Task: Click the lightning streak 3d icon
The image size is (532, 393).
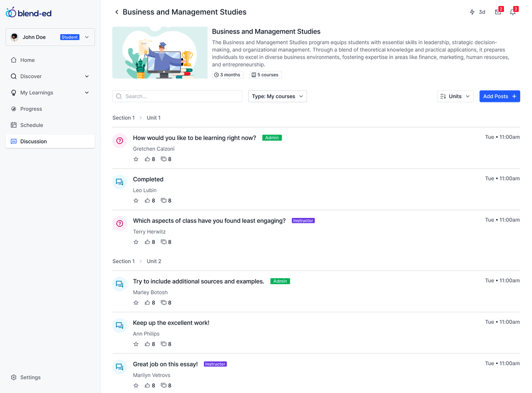Action: click(x=477, y=12)
